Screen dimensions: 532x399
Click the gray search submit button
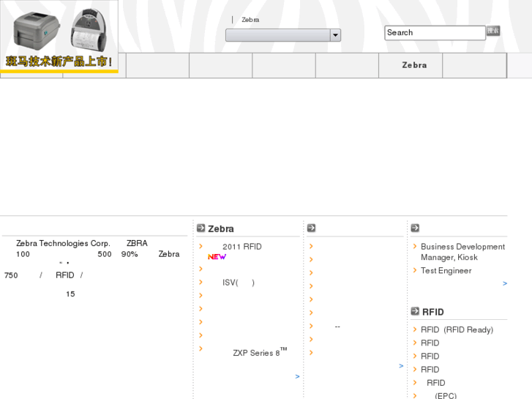[493, 31]
